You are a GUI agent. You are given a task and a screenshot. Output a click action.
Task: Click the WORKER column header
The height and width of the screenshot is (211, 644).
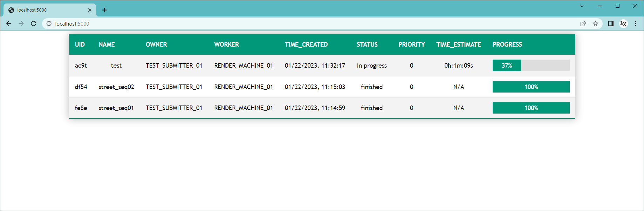click(227, 45)
